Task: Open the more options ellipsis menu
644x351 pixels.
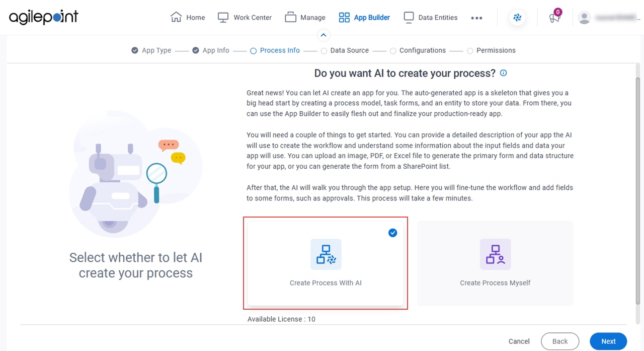Action: coord(476,18)
